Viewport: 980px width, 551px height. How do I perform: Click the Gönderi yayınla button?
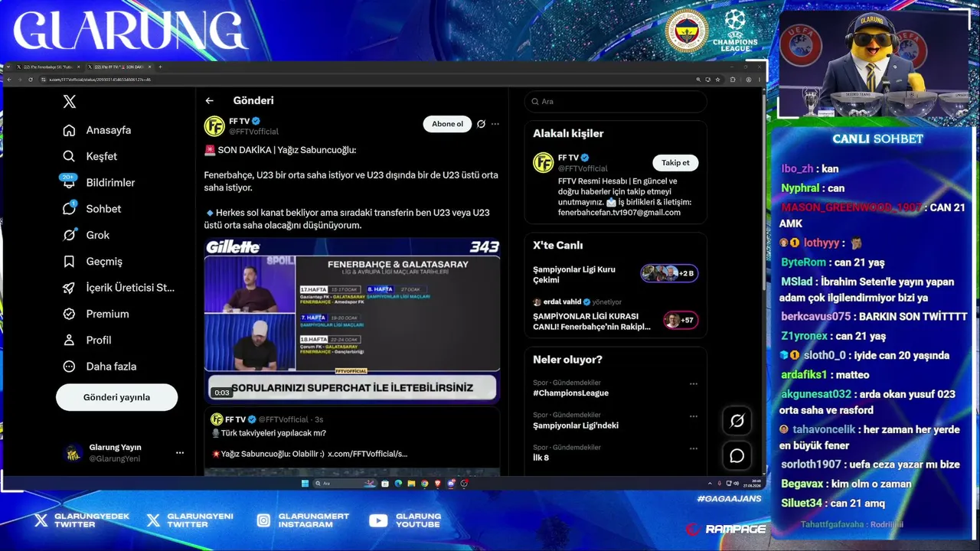coord(116,397)
